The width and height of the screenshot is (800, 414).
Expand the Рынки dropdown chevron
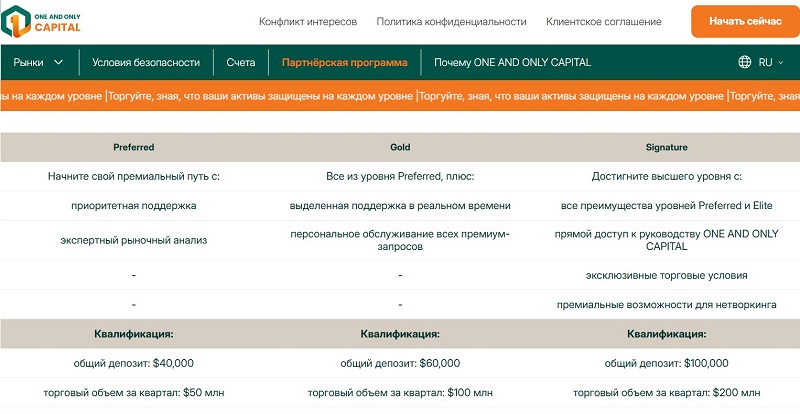point(58,62)
